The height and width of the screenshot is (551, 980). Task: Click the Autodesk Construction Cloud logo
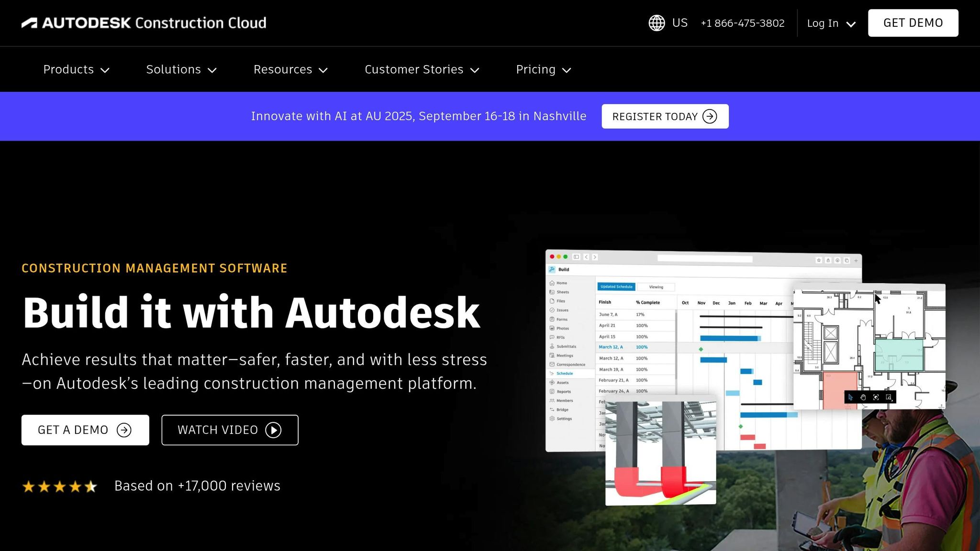click(144, 23)
